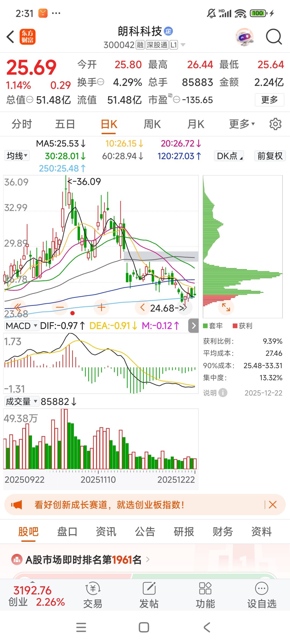
Task: Tap the 套牢 green legend swatch
Action: click(x=205, y=326)
